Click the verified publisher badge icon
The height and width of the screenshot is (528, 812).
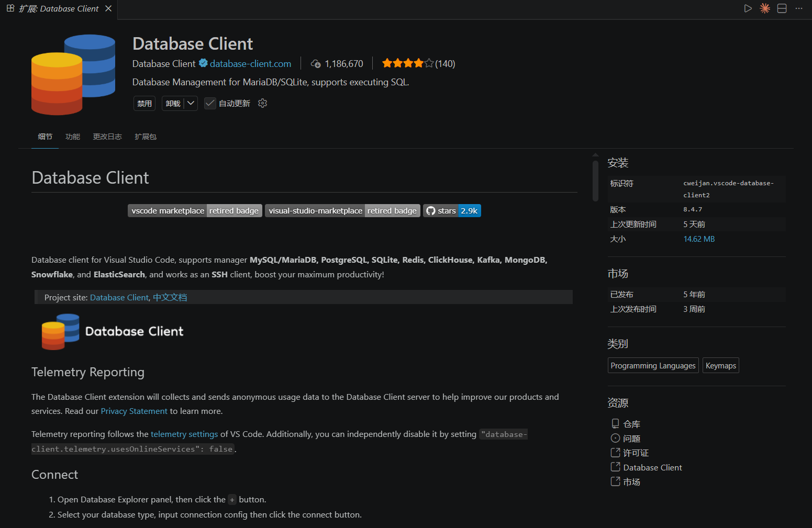pos(203,63)
